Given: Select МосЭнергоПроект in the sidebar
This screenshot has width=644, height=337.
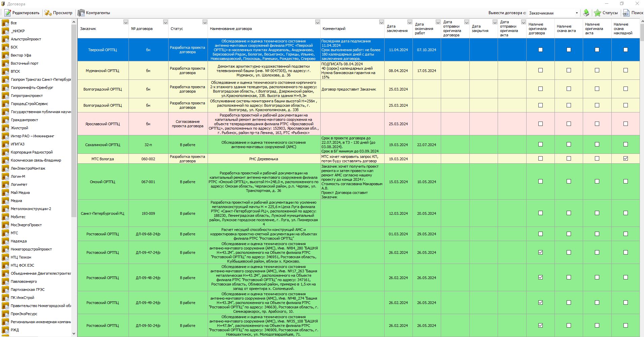Looking at the screenshot, I should 26,225.
